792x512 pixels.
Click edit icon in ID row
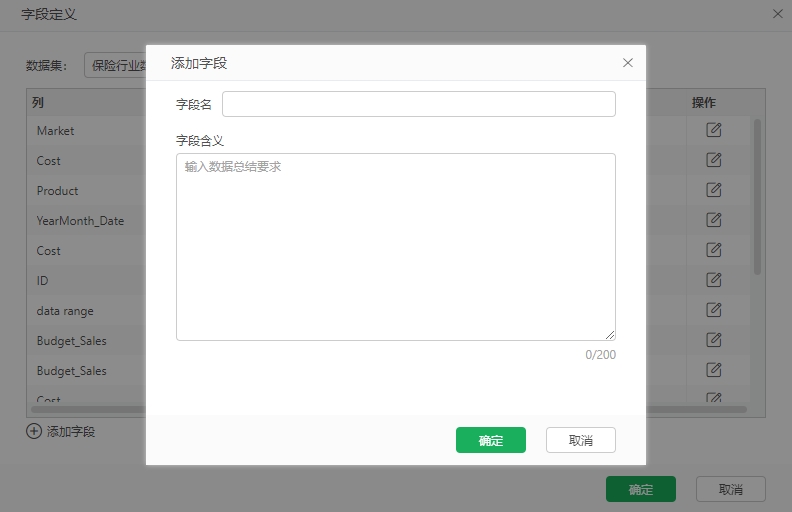pyautogui.click(x=713, y=280)
